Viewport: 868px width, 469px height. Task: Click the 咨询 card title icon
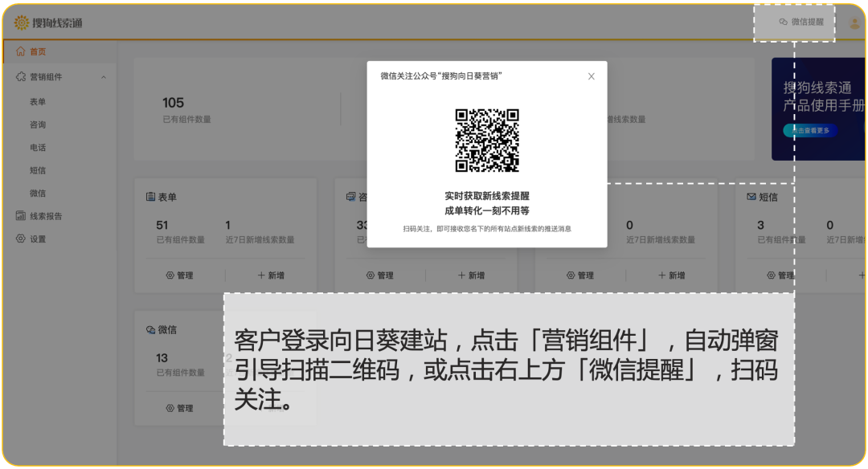pos(351,196)
